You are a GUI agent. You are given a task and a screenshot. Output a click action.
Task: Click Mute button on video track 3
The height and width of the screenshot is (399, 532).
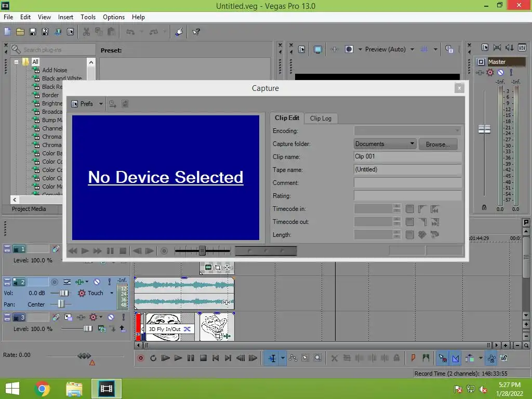pos(111,317)
